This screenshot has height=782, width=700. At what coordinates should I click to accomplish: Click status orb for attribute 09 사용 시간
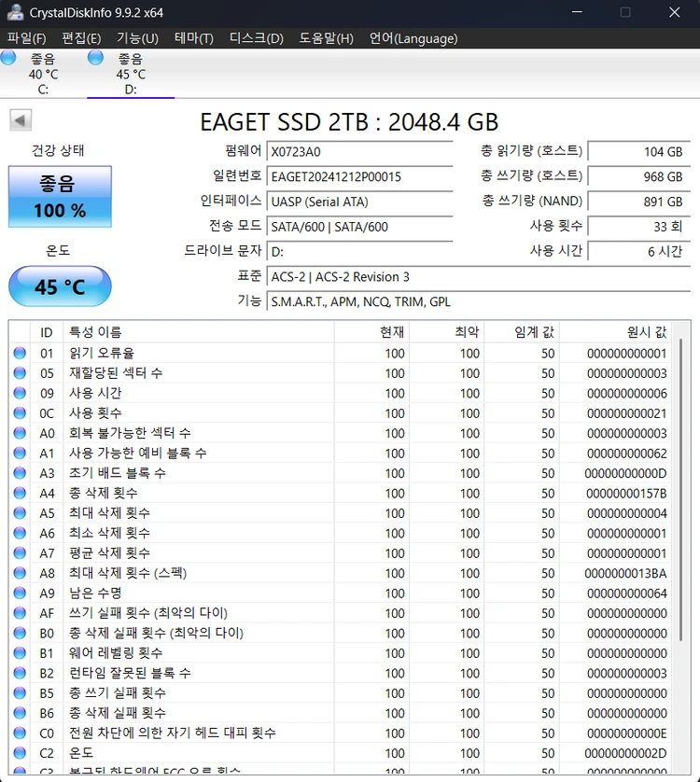[20, 393]
